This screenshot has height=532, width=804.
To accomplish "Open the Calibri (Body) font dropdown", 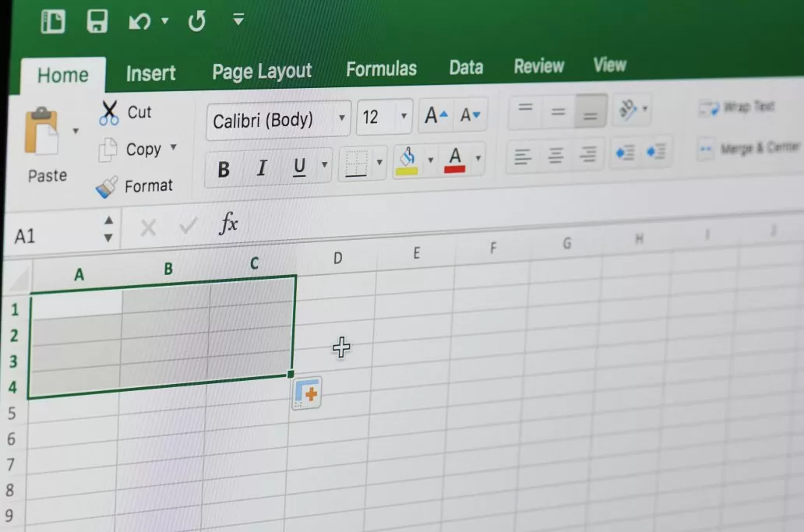I will (342, 119).
